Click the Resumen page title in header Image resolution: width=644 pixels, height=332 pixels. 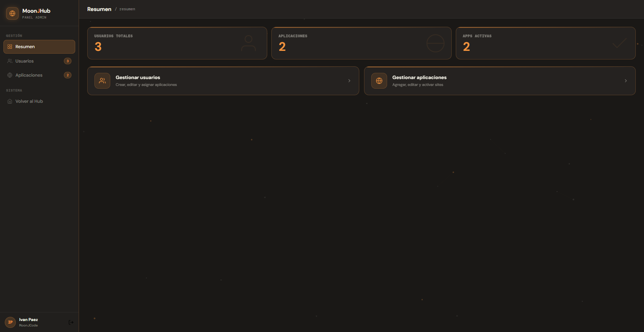pos(99,9)
